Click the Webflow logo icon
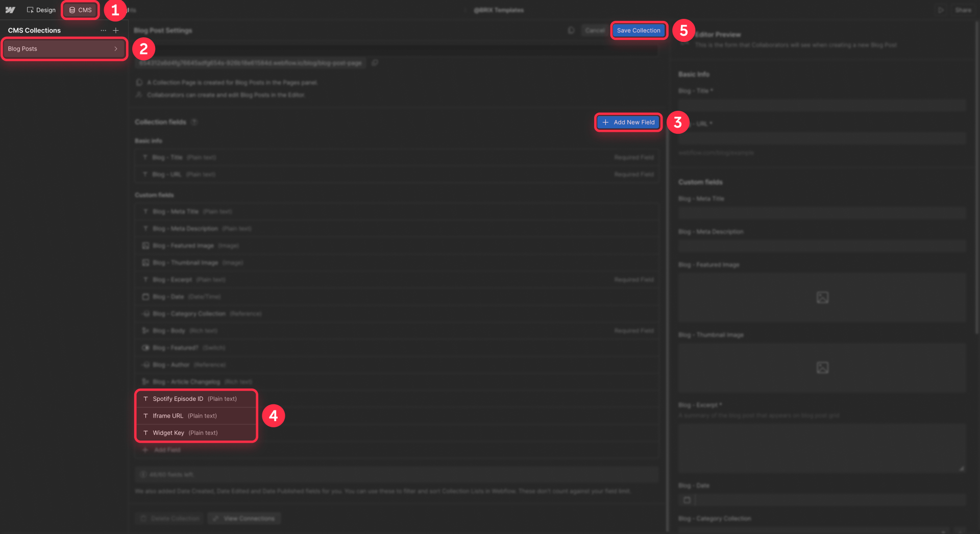980x534 pixels. 10,10
